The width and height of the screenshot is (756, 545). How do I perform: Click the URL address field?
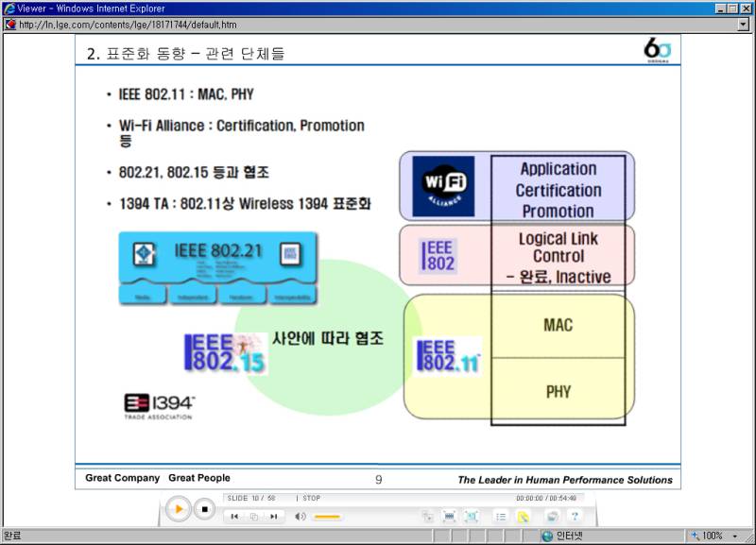(x=376, y=25)
